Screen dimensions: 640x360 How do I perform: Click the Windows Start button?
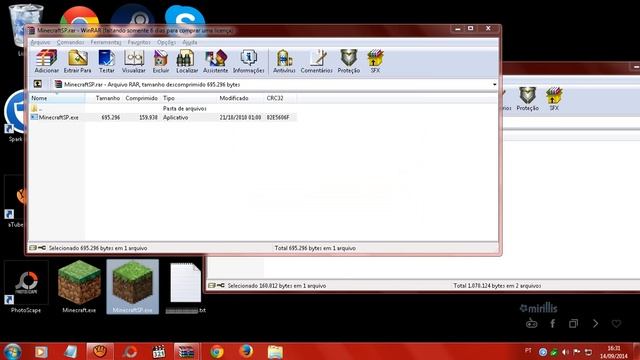[12, 351]
